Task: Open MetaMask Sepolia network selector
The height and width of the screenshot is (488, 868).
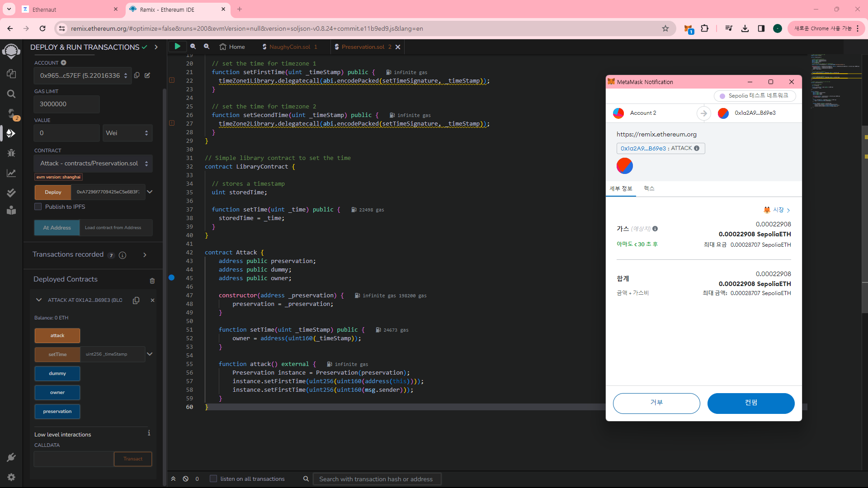Action: click(755, 96)
